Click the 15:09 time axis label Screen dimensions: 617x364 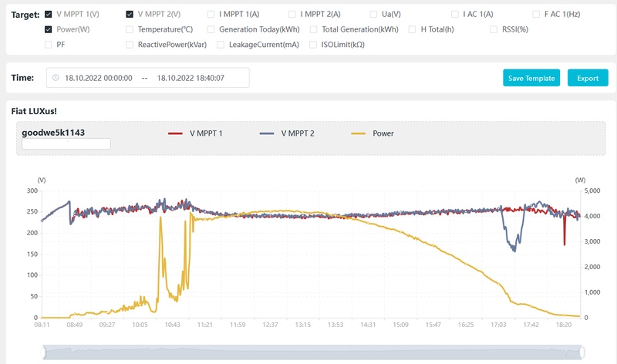(400, 325)
